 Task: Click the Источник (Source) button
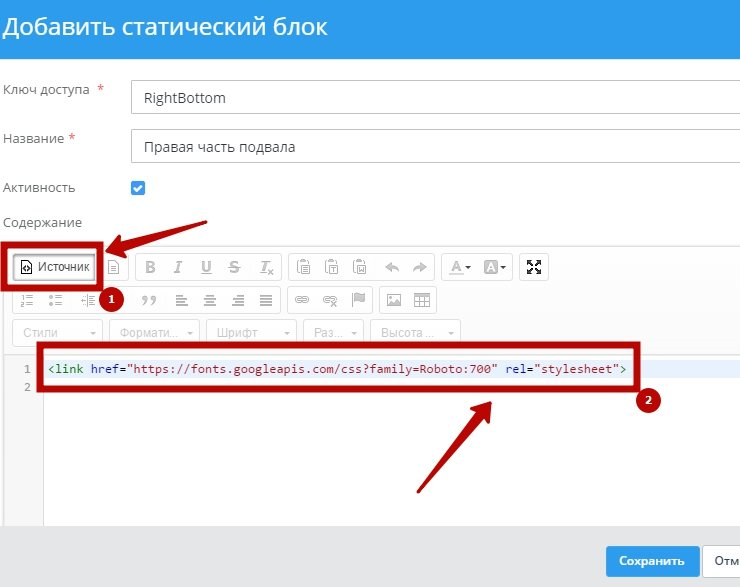[55, 267]
